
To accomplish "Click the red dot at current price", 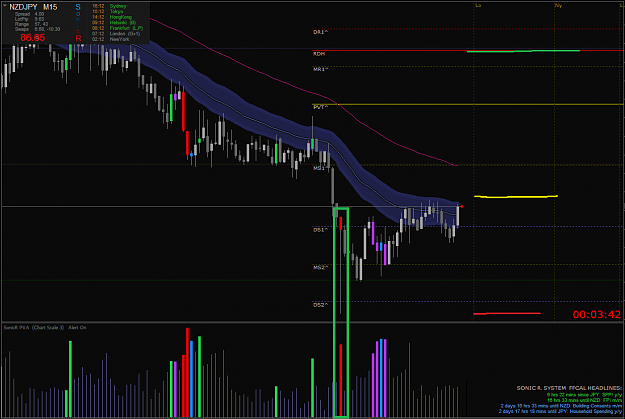I will click(462, 207).
